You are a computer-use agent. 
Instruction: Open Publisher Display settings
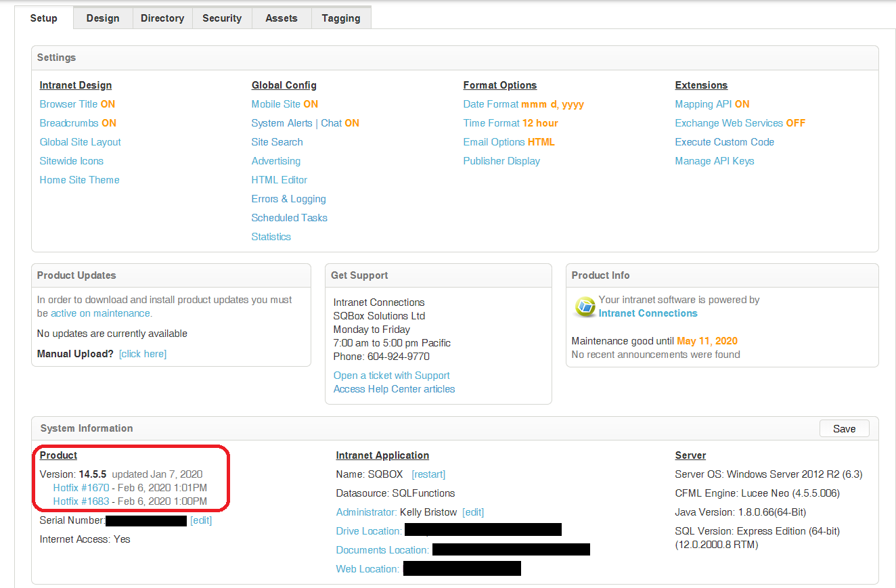[x=502, y=161]
